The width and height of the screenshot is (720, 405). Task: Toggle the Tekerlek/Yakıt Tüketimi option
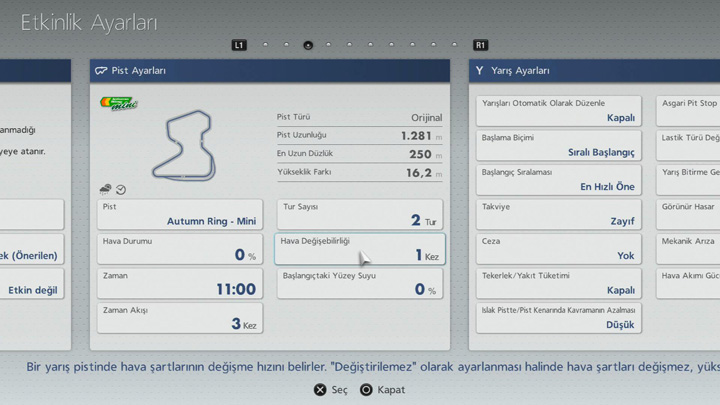[558, 283]
